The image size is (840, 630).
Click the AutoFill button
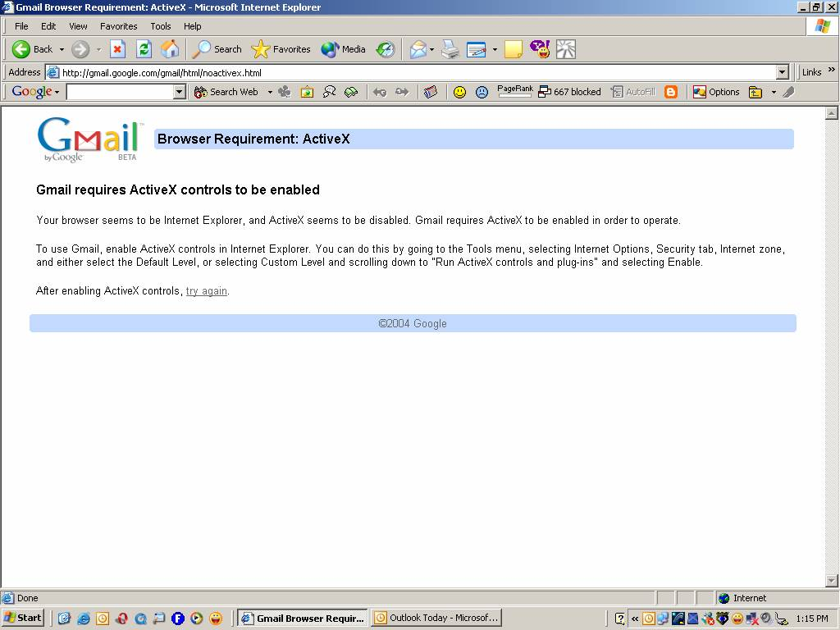[x=634, y=92]
